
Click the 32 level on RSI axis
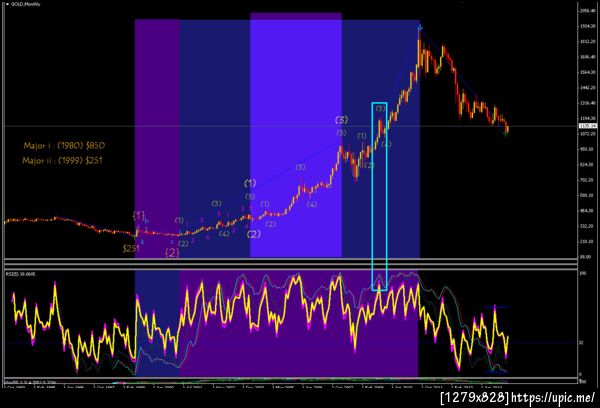tap(582, 343)
